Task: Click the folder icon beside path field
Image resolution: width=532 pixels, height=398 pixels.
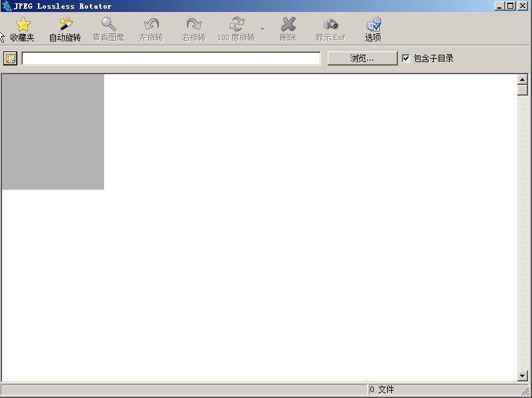Action: pos(10,58)
